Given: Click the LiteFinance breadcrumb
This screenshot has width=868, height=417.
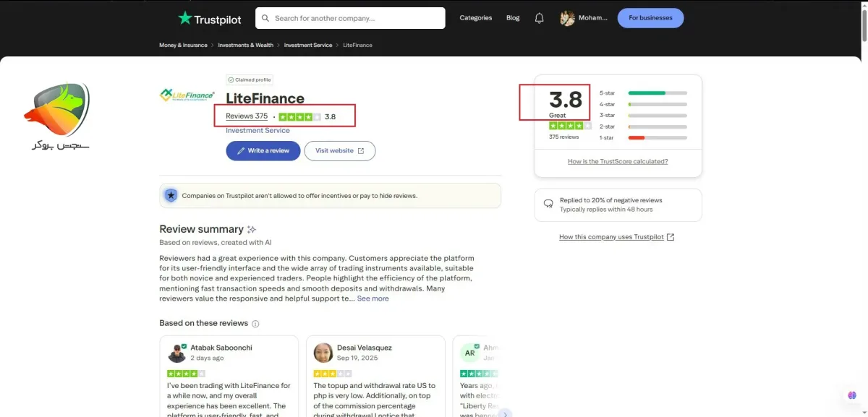Looking at the screenshot, I should pos(358,45).
